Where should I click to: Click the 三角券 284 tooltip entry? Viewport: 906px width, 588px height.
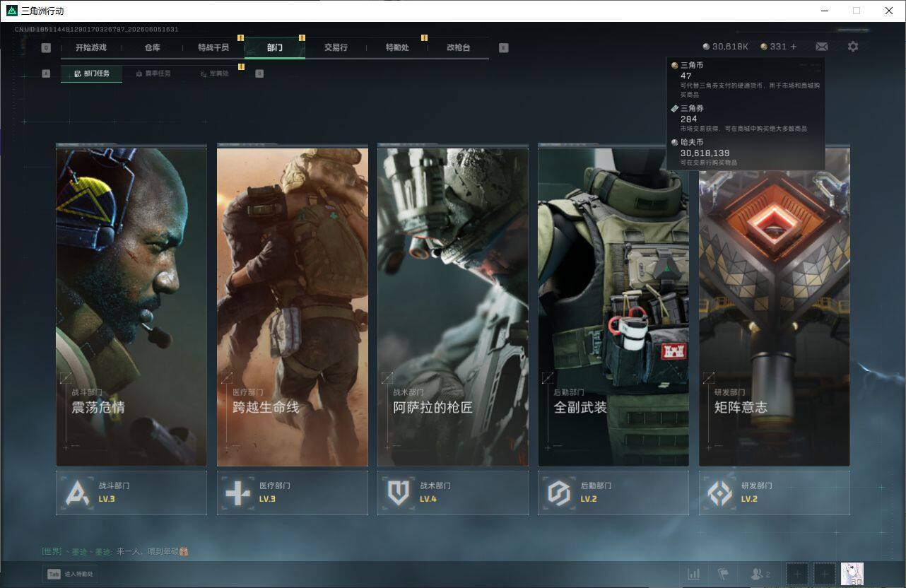745,118
